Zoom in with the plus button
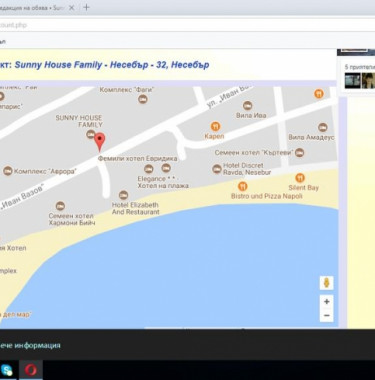Screen dimensions: 375x380 click(327, 302)
